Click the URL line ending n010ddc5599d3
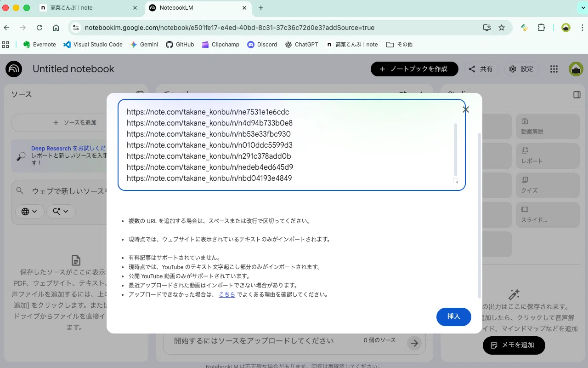Image resolution: width=588 pixels, height=368 pixels. click(x=209, y=145)
